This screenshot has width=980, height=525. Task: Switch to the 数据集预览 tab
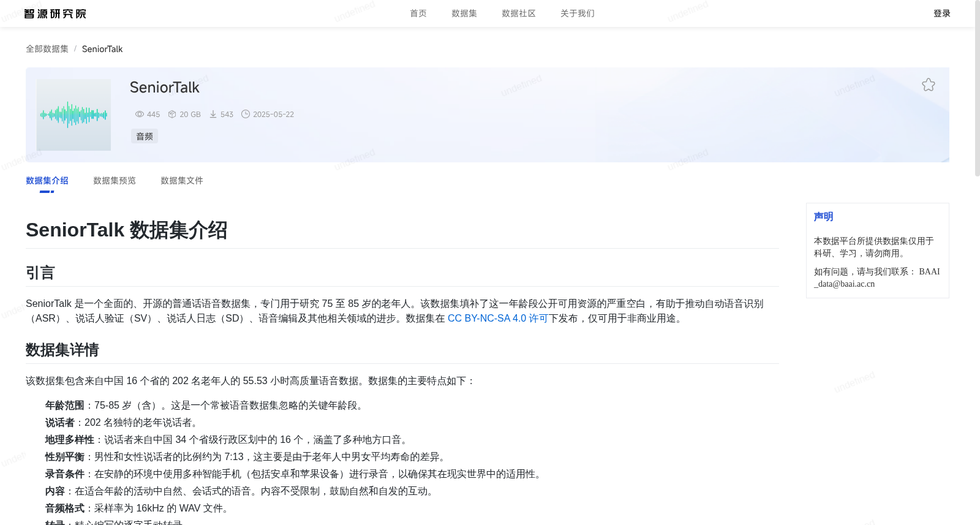pos(115,181)
